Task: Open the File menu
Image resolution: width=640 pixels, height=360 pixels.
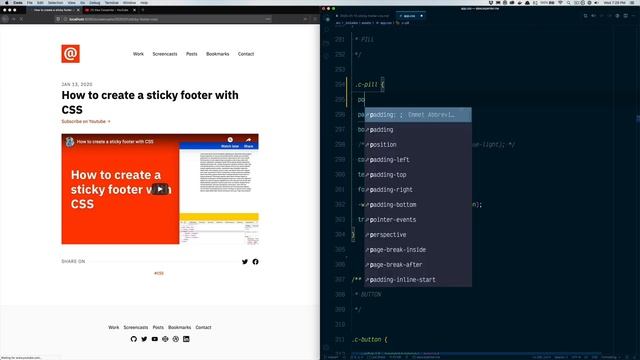Action: point(30,3)
